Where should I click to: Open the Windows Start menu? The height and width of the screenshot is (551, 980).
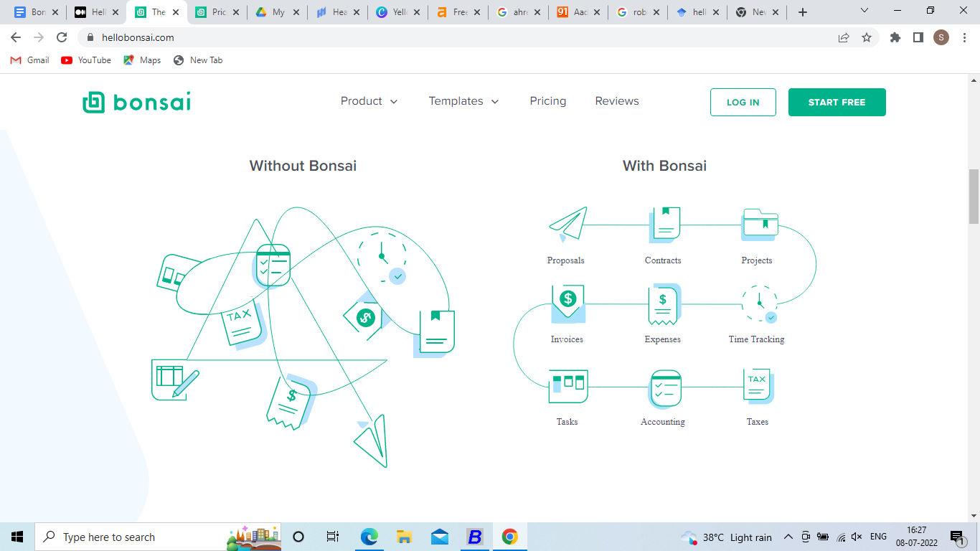(x=17, y=537)
